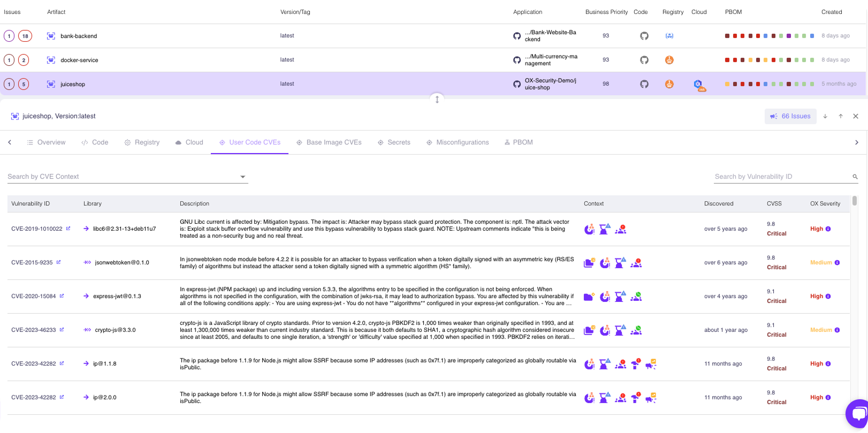Screen dimensions: 868x433
Task: Click the panel resize handle arrow
Action: (437, 99)
